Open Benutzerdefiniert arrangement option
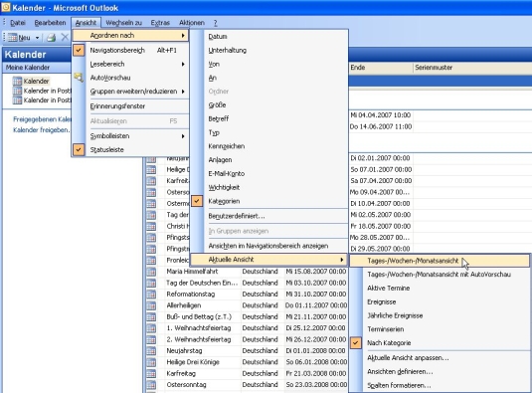532x393 pixels. coord(269,216)
